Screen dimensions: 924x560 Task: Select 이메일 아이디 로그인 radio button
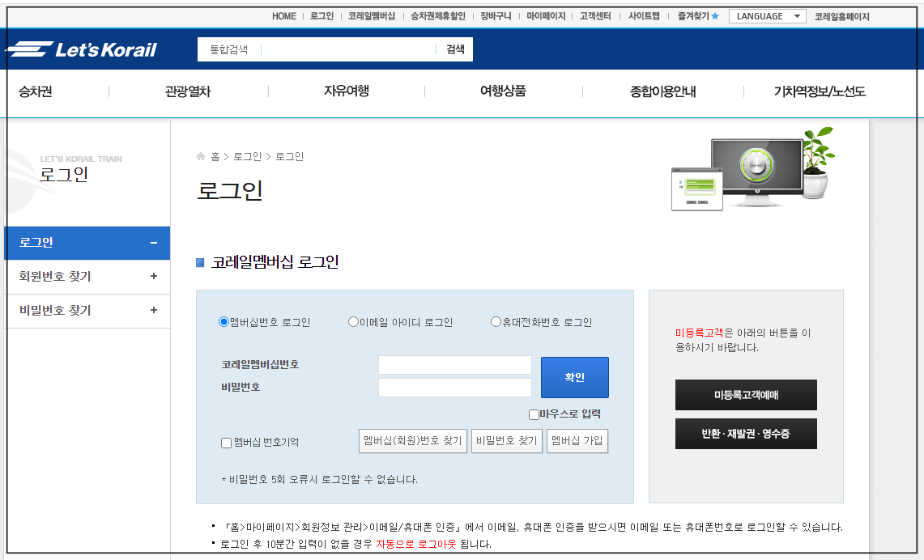tap(354, 322)
